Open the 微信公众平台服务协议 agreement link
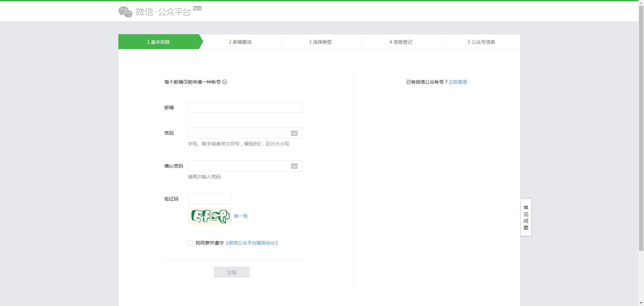The image size is (644, 306). coord(252,243)
